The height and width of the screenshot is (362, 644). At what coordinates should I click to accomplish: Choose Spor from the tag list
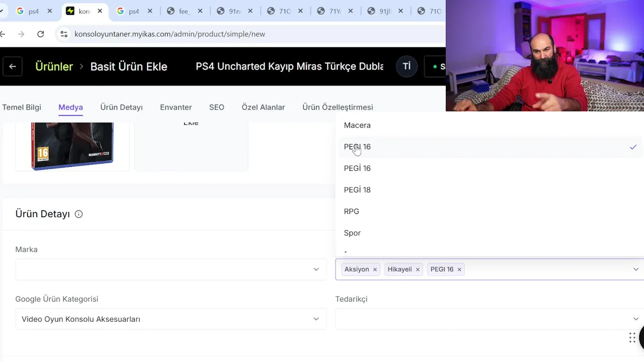click(490, 233)
